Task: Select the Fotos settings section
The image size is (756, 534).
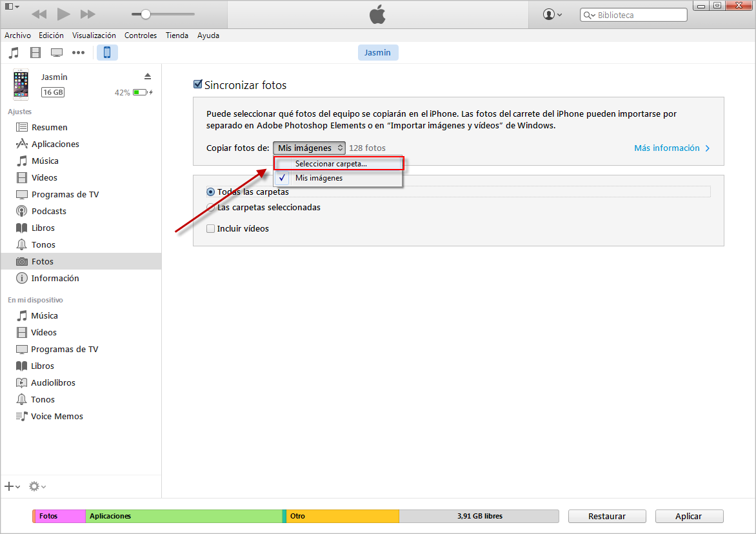Action: [x=81, y=261]
